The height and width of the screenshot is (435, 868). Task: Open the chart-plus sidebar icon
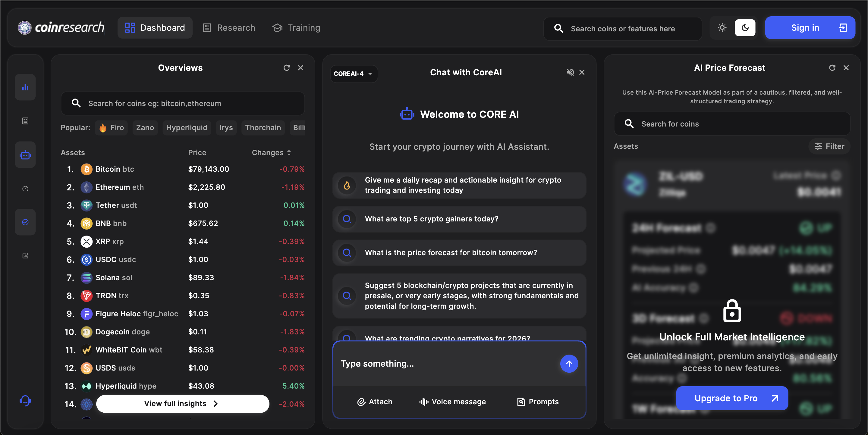pyautogui.click(x=25, y=256)
